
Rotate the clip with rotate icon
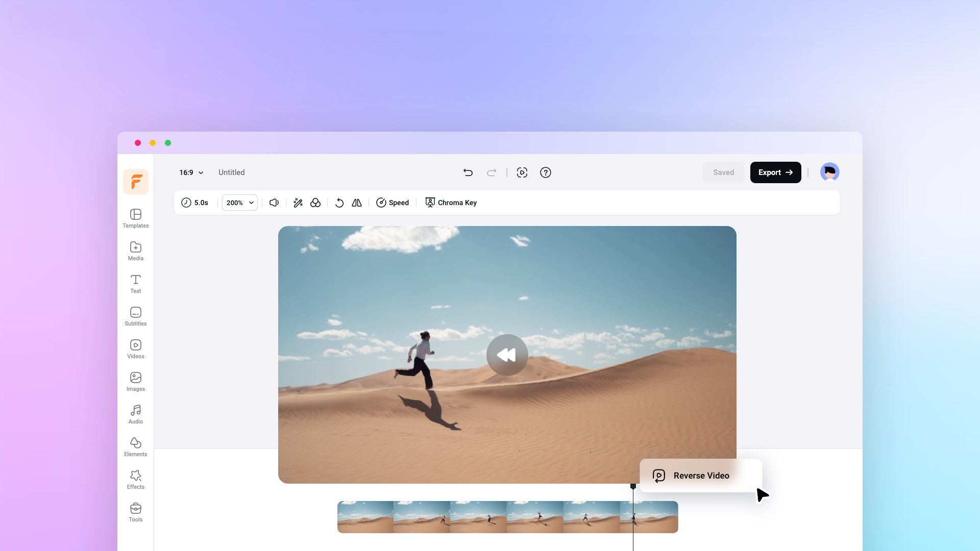(x=339, y=203)
